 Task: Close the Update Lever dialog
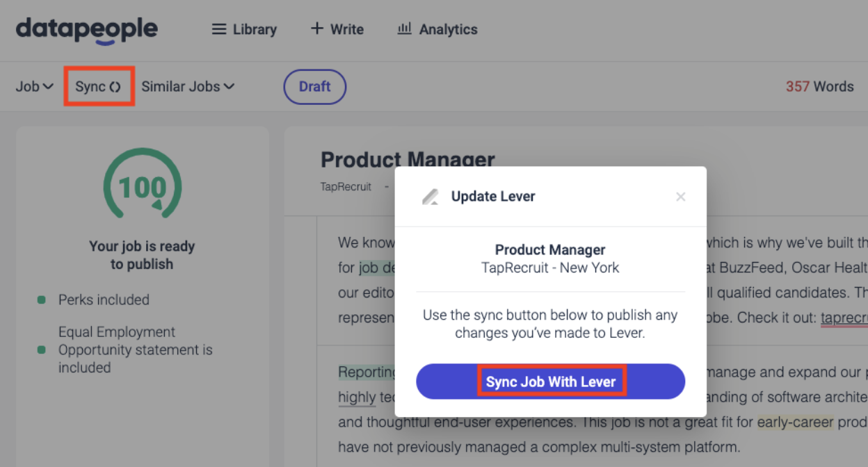tap(680, 197)
